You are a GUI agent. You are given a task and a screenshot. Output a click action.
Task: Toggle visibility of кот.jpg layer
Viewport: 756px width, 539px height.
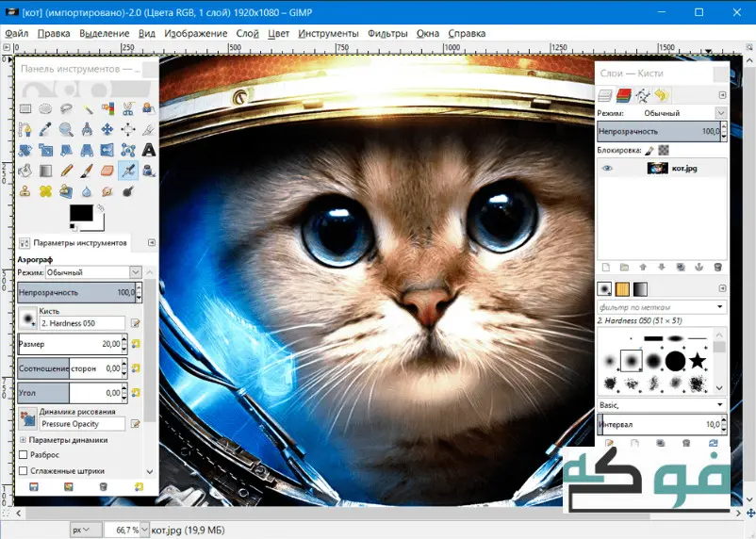[x=607, y=169]
